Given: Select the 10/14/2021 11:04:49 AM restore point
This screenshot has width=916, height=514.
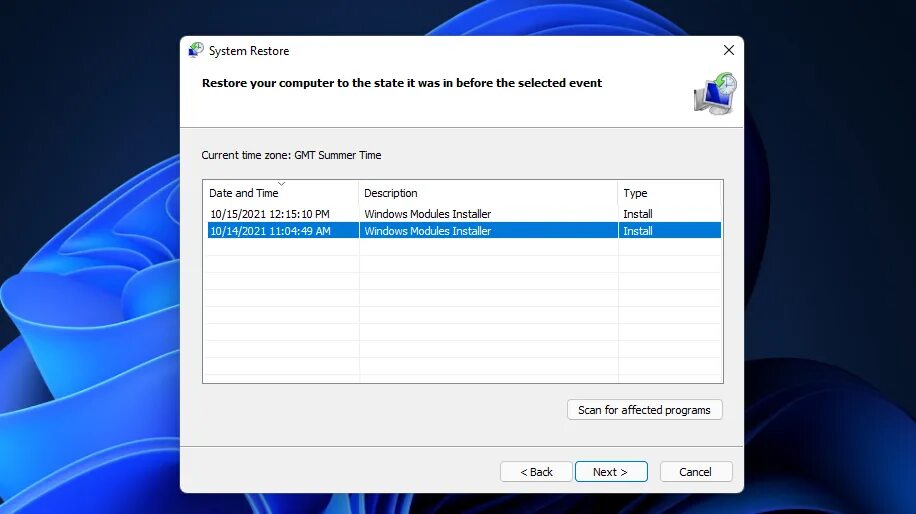Looking at the screenshot, I should pos(464,231).
